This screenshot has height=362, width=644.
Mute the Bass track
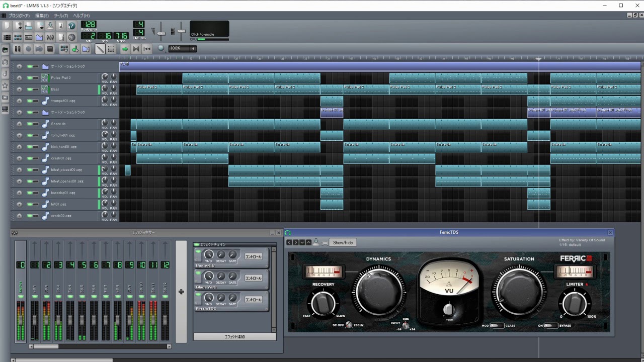(30, 89)
